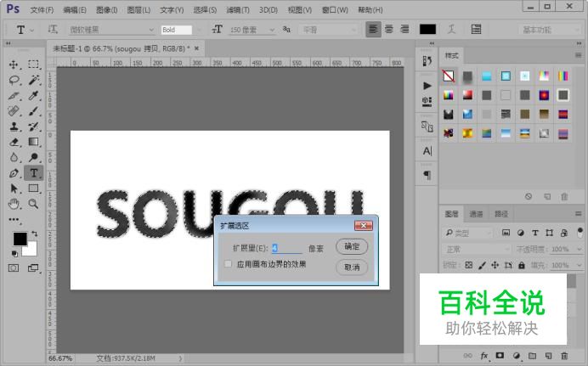Select the Hand tool

coord(14,204)
